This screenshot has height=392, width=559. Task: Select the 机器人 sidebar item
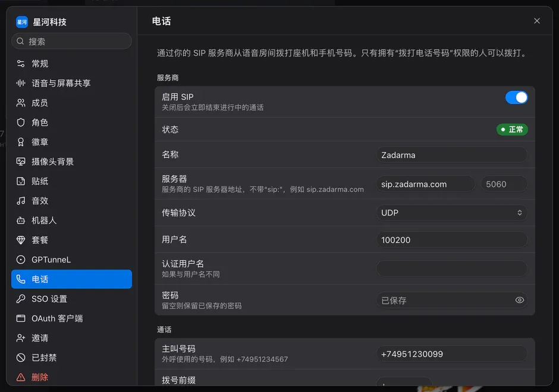pyautogui.click(x=71, y=220)
